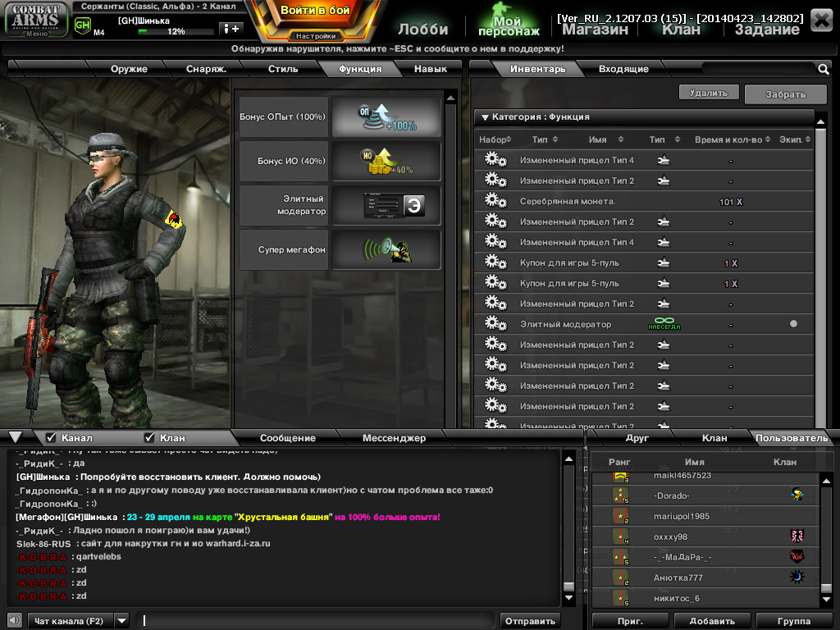The height and width of the screenshot is (630, 840).
Task: Sort inventory by Экип. column
Action: [795, 139]
